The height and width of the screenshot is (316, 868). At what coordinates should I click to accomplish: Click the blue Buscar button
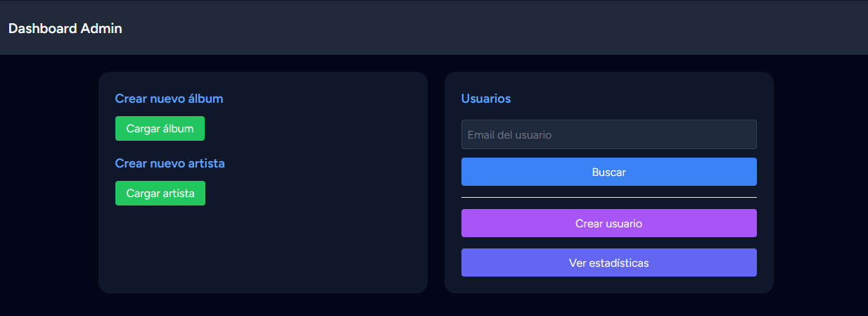click(608, 172)
